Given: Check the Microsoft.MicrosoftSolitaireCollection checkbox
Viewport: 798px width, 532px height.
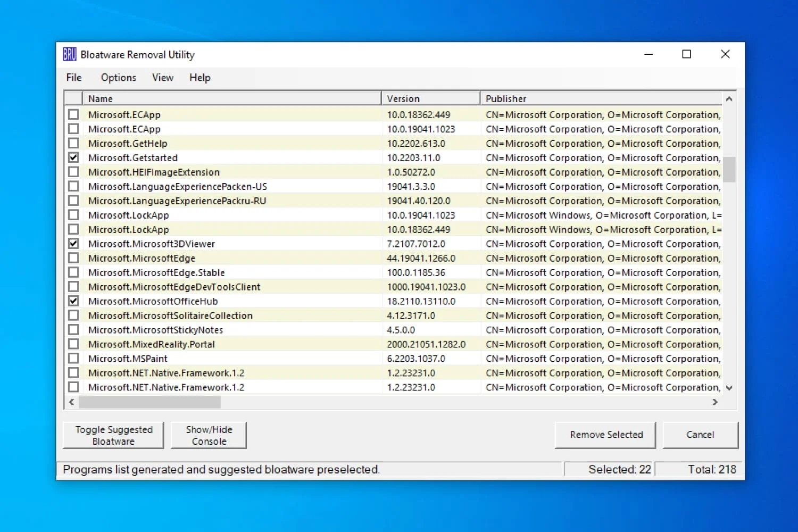Looking at the screenshot, I should click(x=73, y=315).
